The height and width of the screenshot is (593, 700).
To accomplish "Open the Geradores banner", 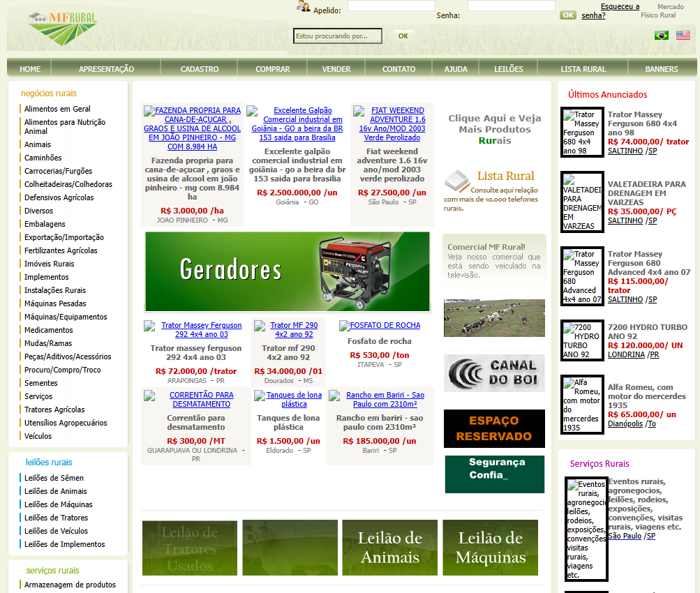I will [x=288, y=271].
